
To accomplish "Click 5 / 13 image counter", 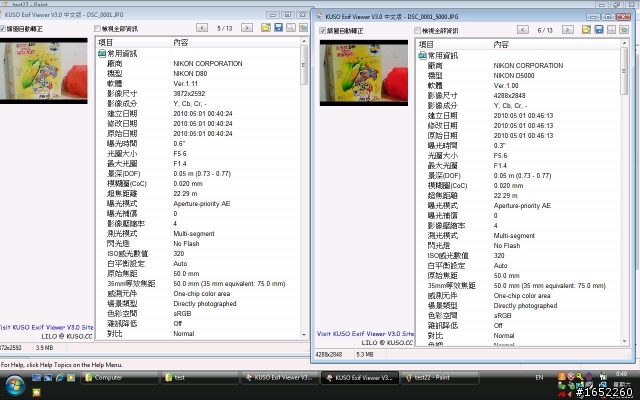I will click(224, 28).
